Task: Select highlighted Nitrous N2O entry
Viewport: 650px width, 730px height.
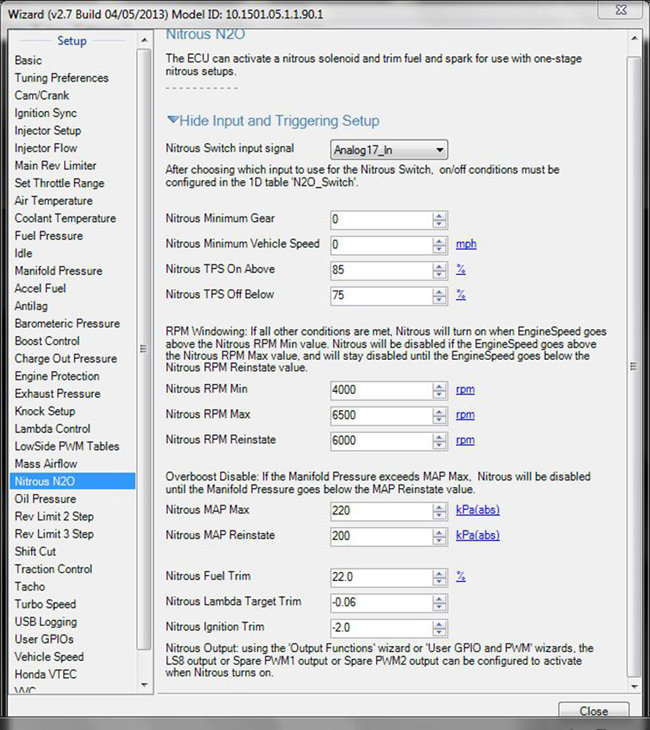Action: [72, 481]
